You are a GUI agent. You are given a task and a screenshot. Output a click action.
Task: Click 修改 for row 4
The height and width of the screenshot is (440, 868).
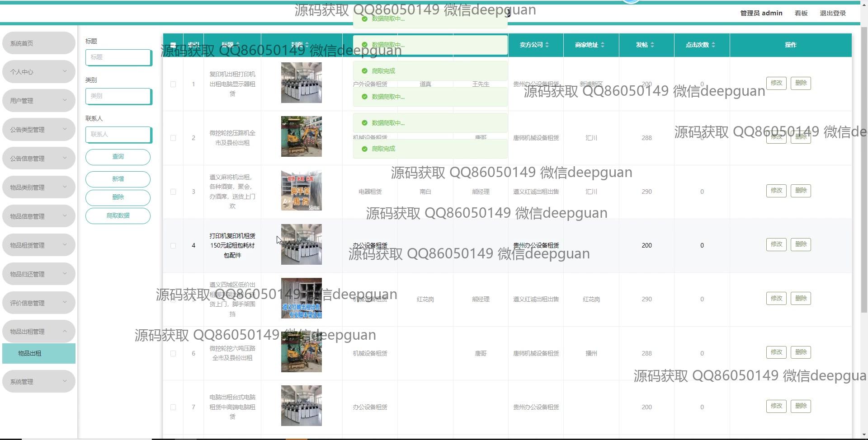click(776, 244)
